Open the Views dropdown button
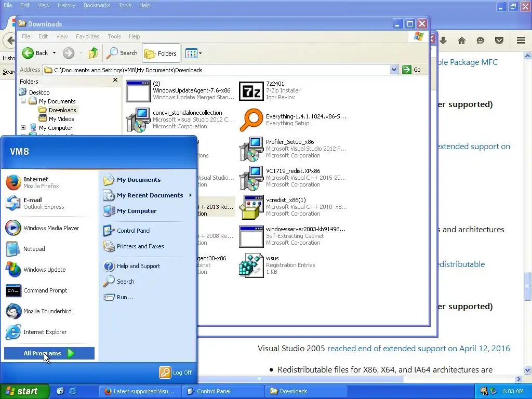The height and width of the screenshot is (399, 532). click(x=193, y=54)
